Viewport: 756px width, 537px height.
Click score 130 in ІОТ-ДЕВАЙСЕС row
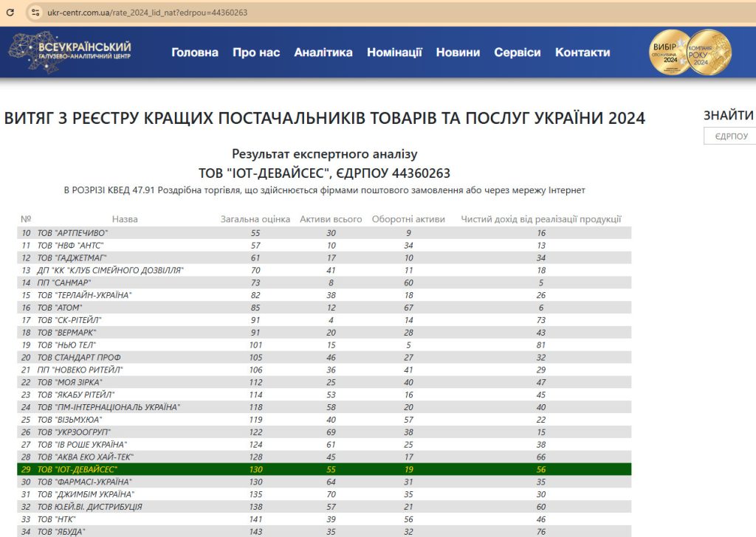coord(256,470)
